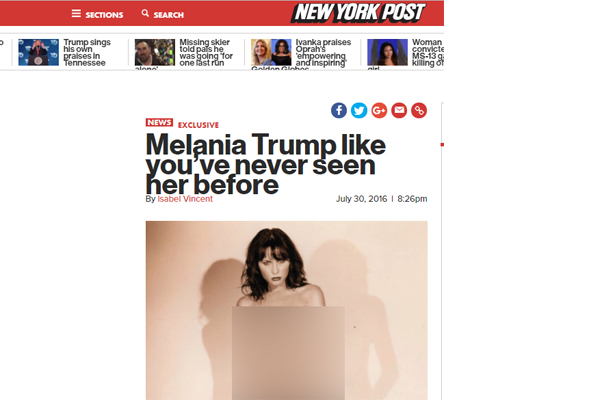
Task: Share article via Google Plus icon
Action: tap(379, 111)
